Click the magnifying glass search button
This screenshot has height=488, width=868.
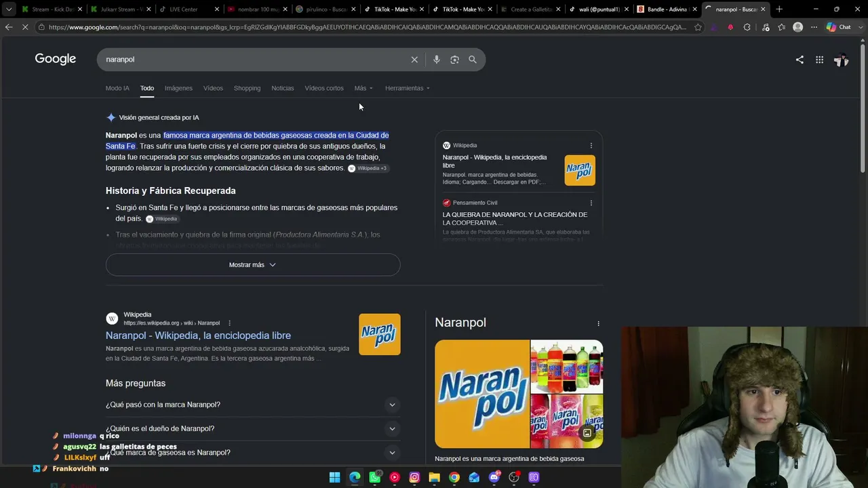click(x=473, y=60)
